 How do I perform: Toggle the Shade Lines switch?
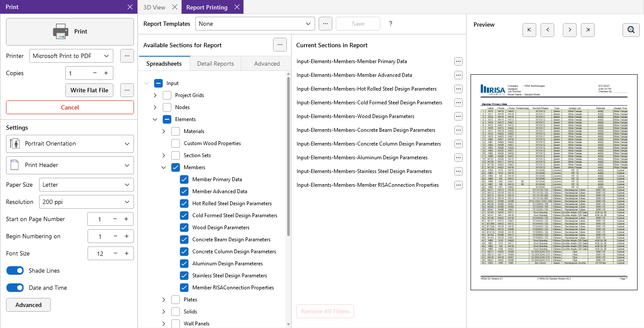click(15, 270)
